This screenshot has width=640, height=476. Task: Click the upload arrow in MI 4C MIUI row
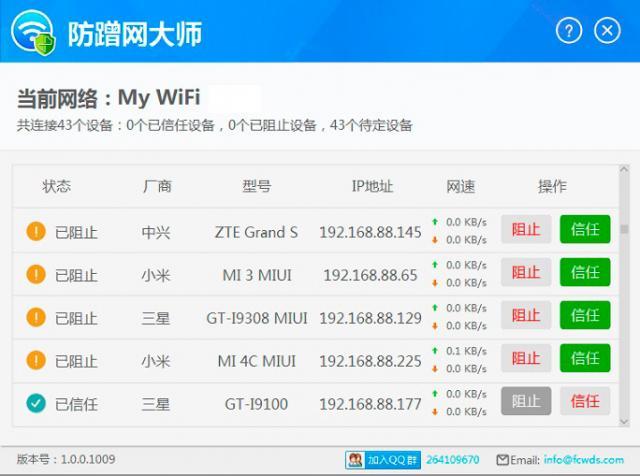pos(435,351)
